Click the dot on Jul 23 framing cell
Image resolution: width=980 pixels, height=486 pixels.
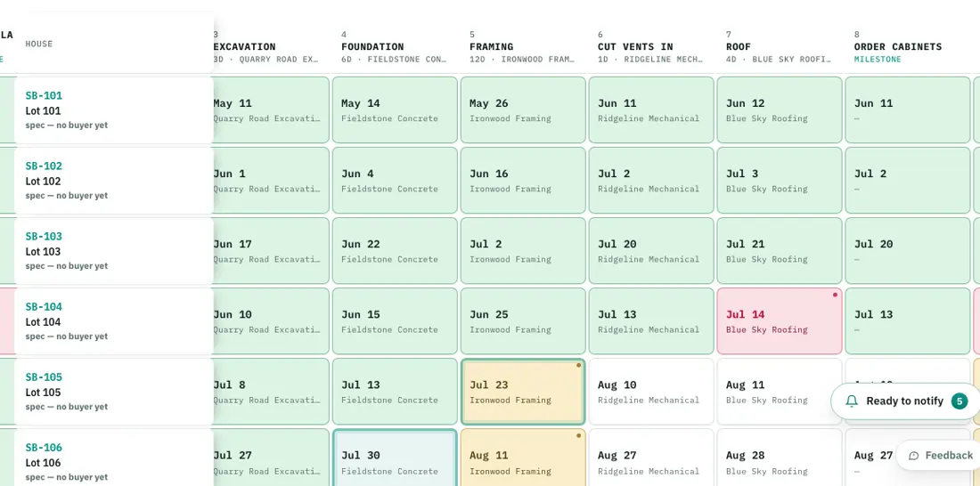tap(579, 366)
